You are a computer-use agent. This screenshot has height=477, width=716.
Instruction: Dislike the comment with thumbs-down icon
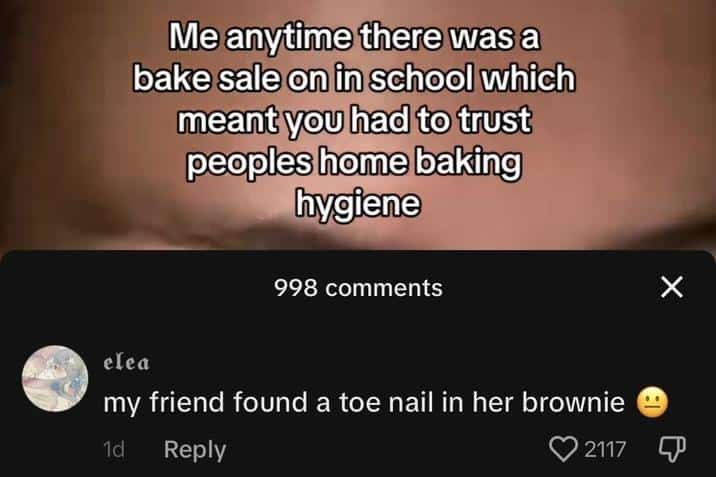672,449
